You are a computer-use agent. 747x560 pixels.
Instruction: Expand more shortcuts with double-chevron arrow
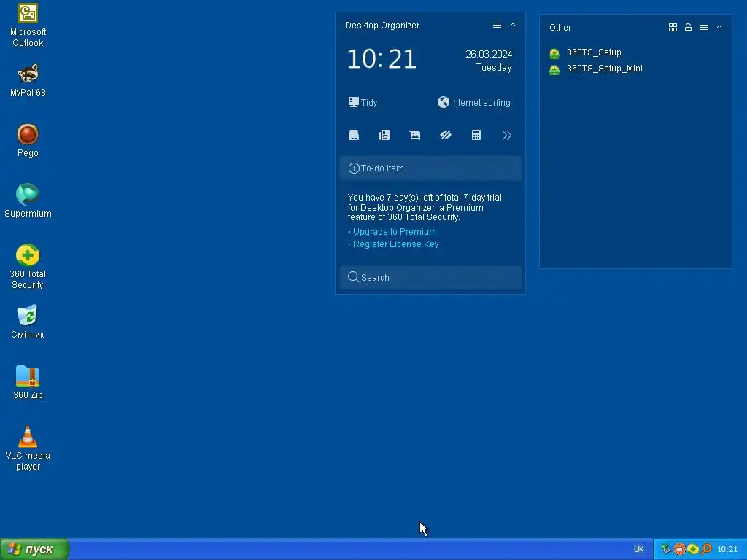pos(506,135)
